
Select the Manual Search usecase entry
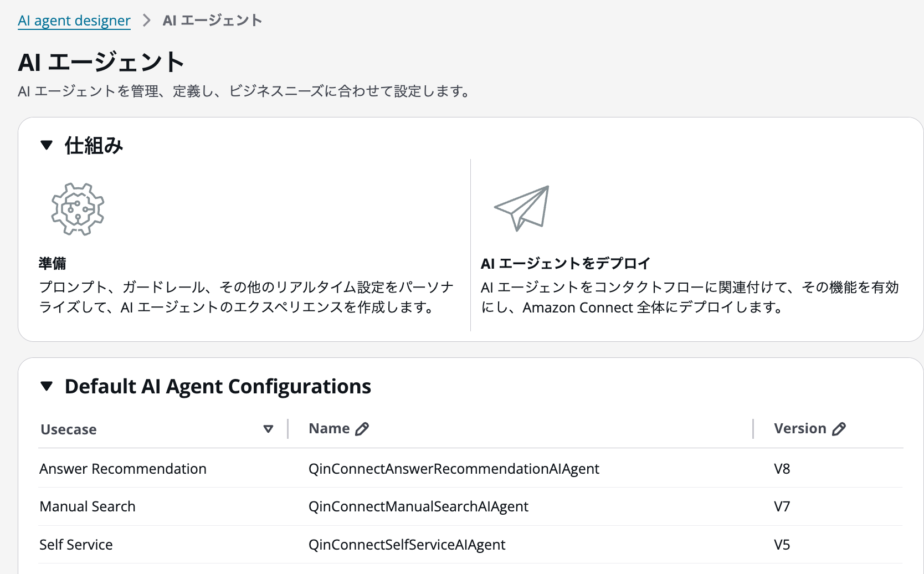[x=87, y=506]
